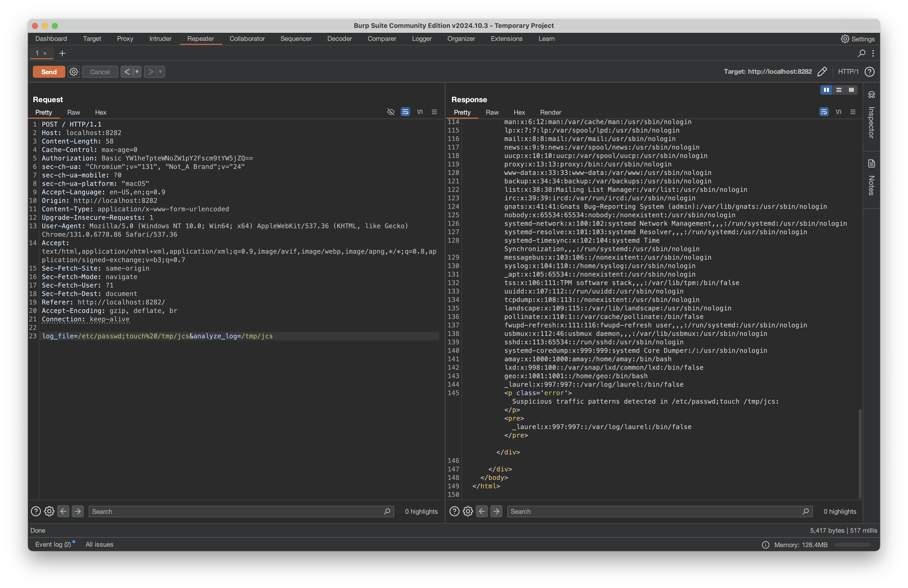The height and width of the screenshot is (588, 908).
Task: Select side-by-side layout view button
Action: click(826, 90)
